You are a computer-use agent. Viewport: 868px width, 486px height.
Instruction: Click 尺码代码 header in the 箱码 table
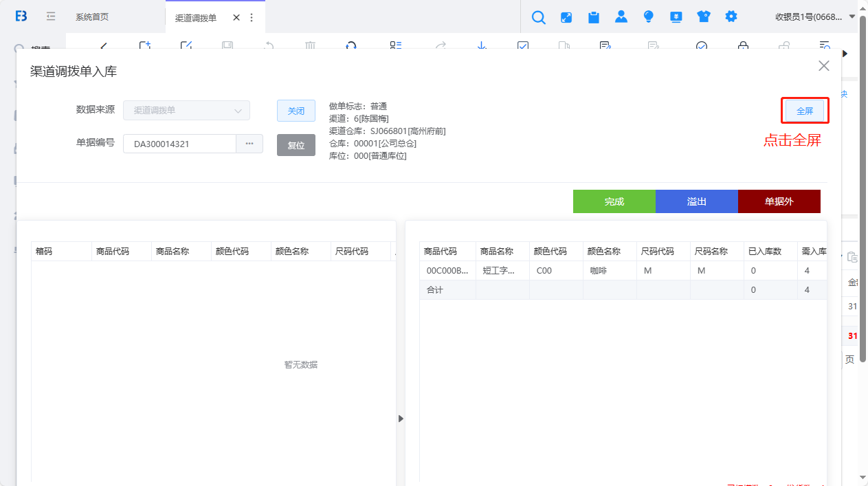[x=361, y=252]
